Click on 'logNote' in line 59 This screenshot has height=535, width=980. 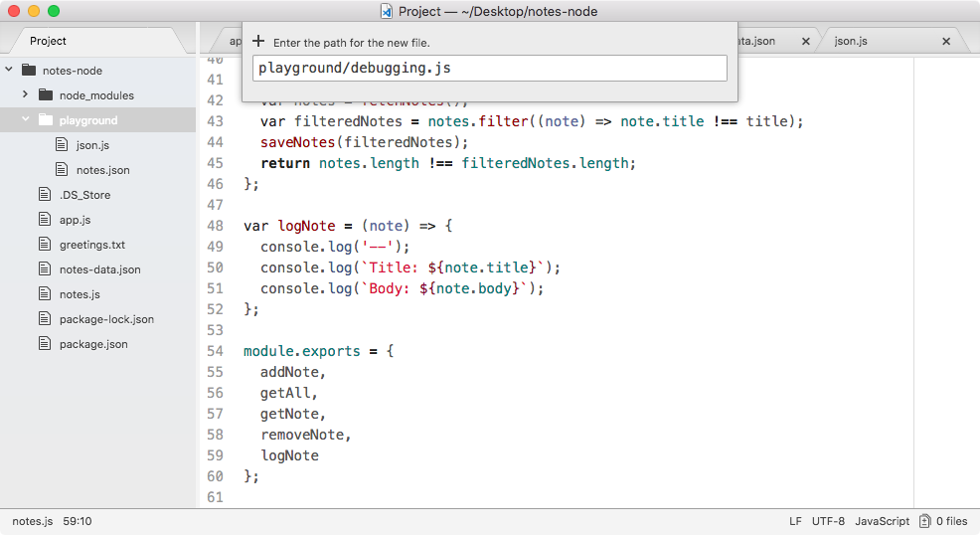coord(289,455)
